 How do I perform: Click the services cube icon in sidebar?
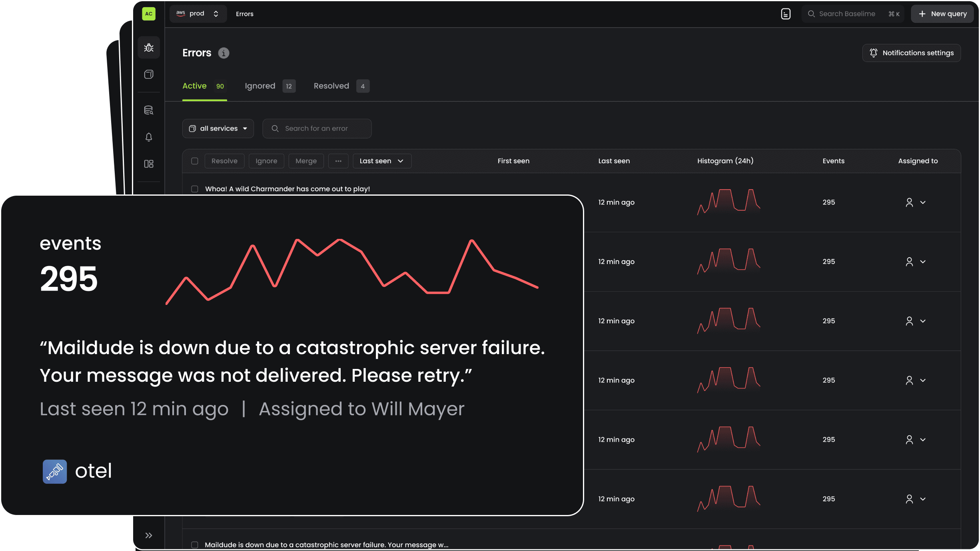pos(149,74)
